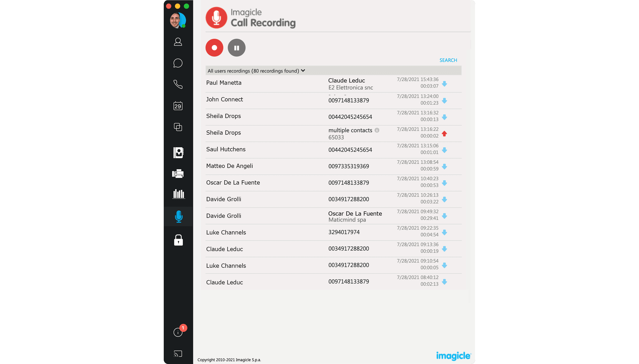
Task: Open the address book directory icon
Action: [178, 153]
